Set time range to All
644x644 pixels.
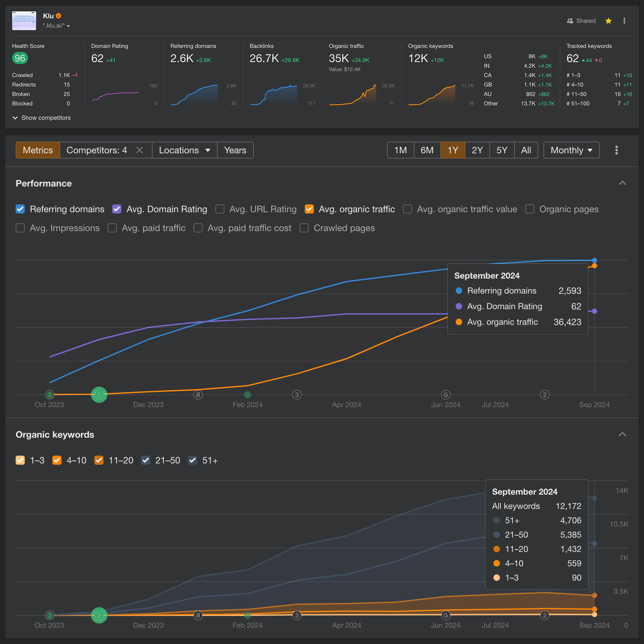[526, 150]
